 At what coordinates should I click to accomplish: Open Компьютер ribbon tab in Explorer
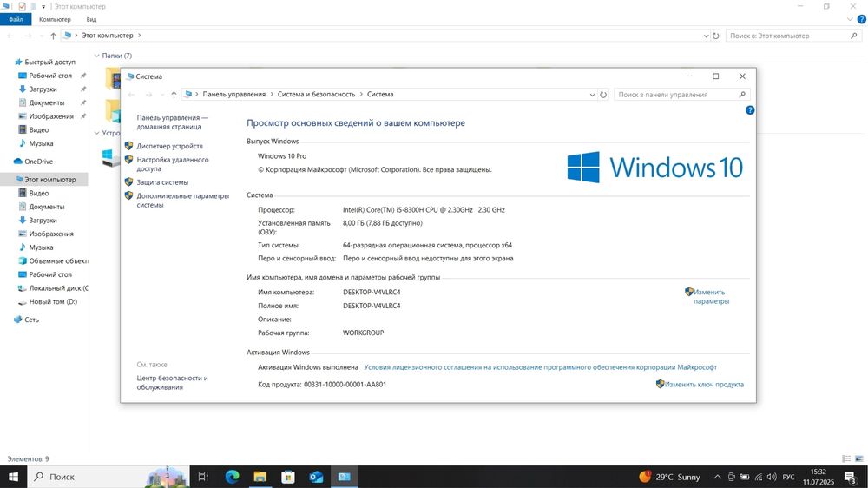55,19
